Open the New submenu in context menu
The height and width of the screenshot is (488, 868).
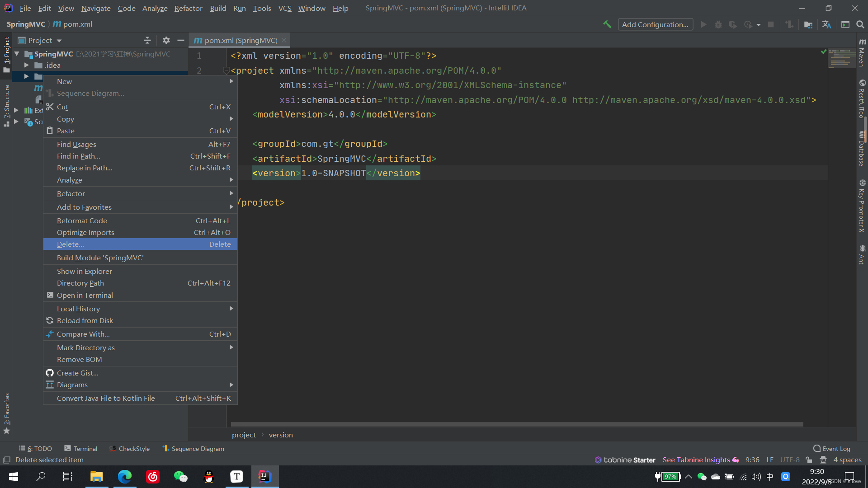[x=140, y=81]
